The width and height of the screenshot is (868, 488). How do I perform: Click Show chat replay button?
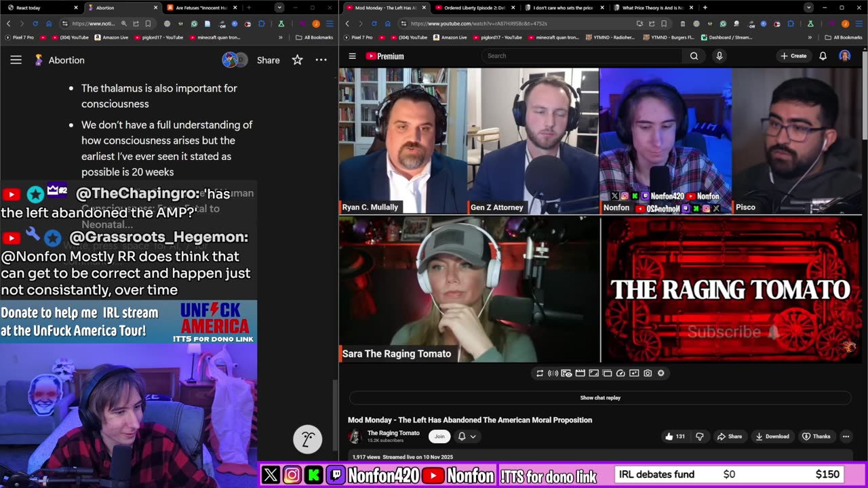point(600,398)
